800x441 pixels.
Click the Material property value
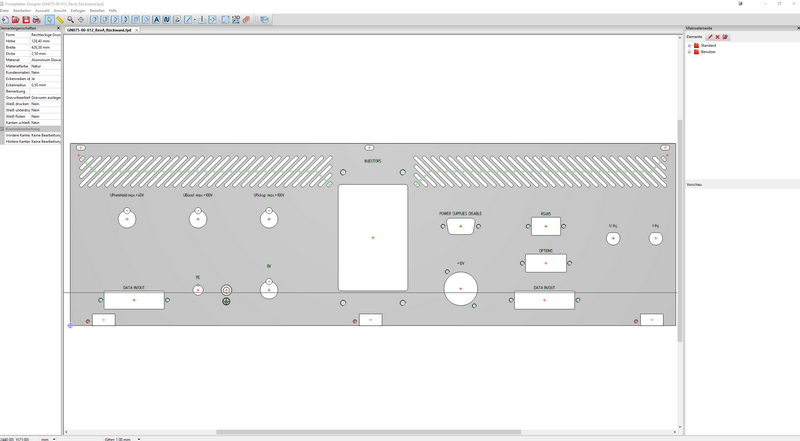(45, 60)
